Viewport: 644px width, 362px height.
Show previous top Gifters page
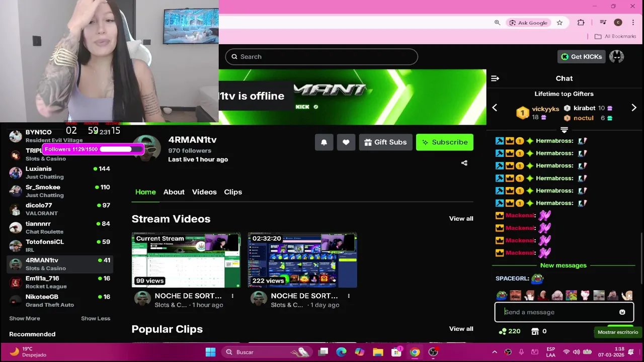click(495, 108)
